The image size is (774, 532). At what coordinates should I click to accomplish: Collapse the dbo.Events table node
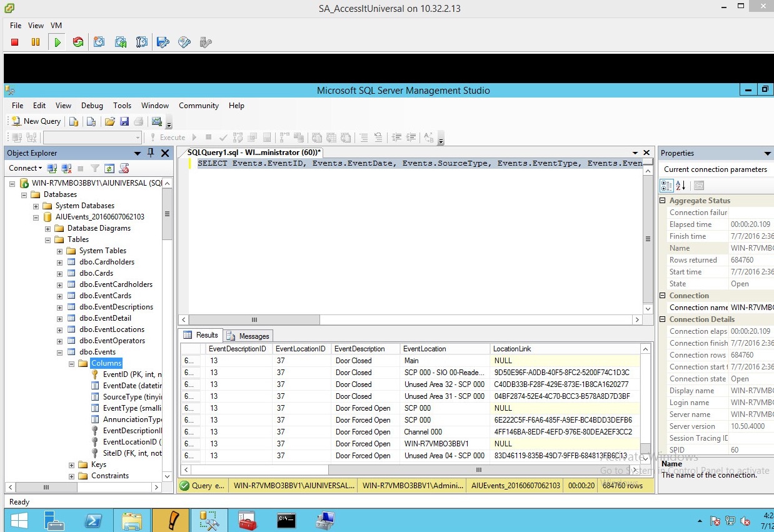[x=60, y=352]
